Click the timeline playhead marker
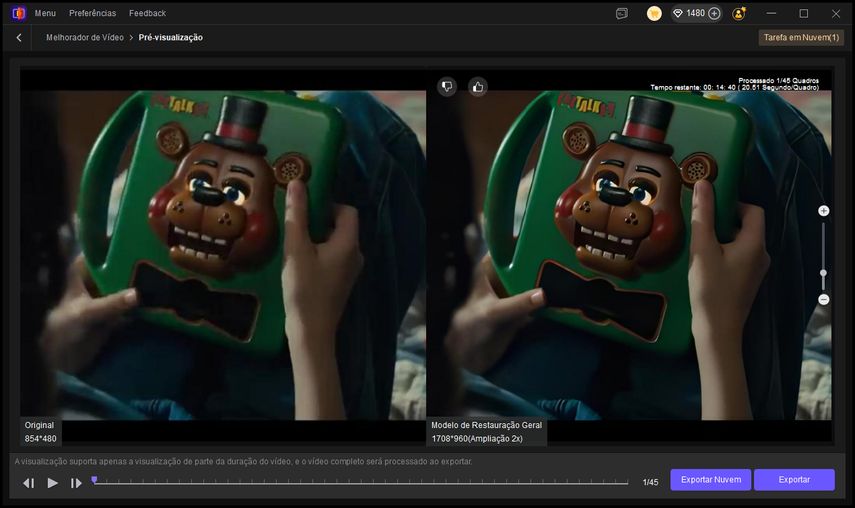The image size is (855, 508). [x=94, y=480]
